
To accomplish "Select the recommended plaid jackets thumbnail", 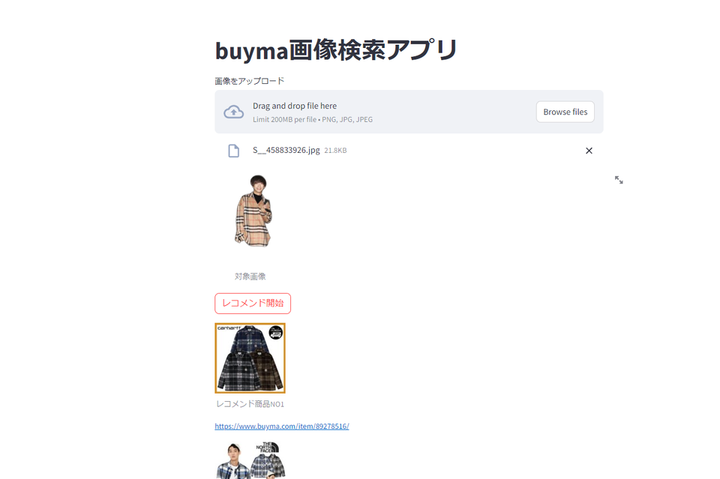I will (x=250, y=358).
